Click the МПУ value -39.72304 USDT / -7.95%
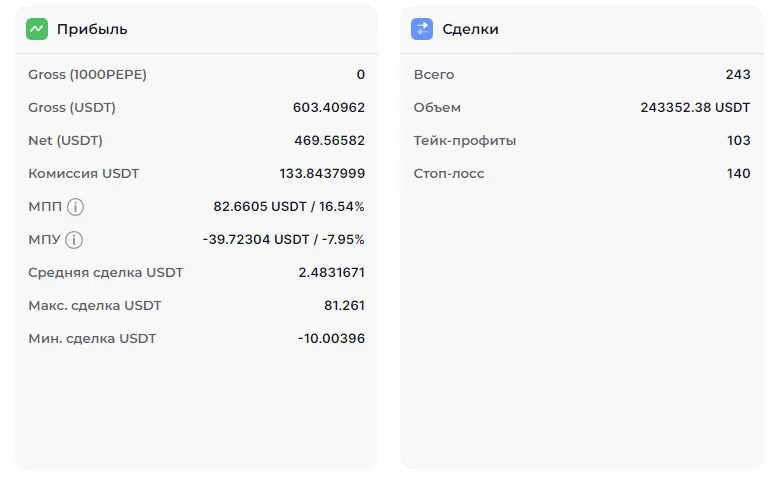 pos(283,239)
